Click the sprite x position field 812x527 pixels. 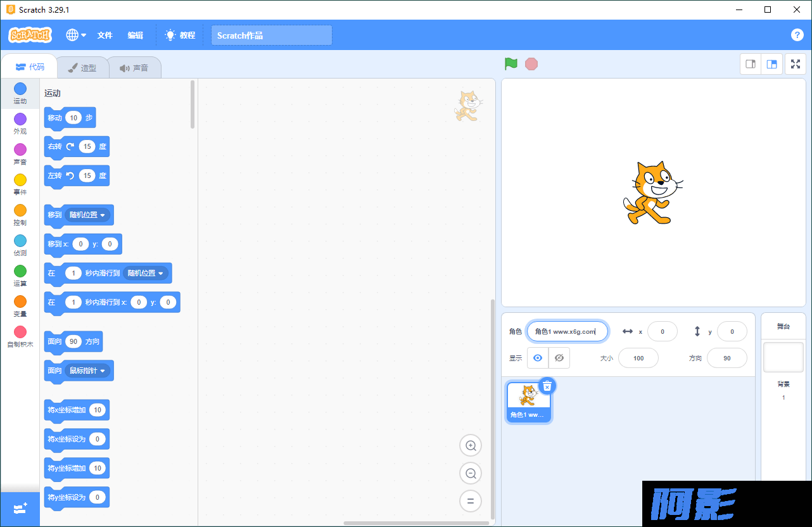[663, 331]
